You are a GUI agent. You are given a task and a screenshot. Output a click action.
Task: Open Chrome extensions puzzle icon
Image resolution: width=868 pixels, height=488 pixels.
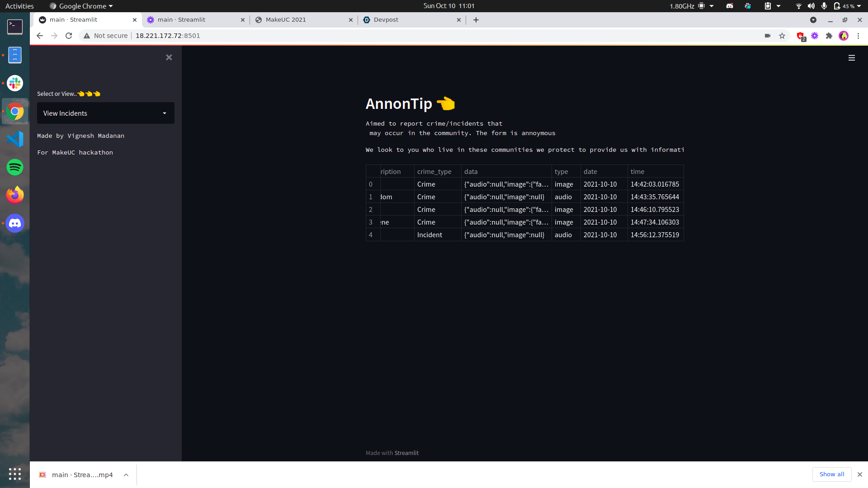click(x=829, y=36)
